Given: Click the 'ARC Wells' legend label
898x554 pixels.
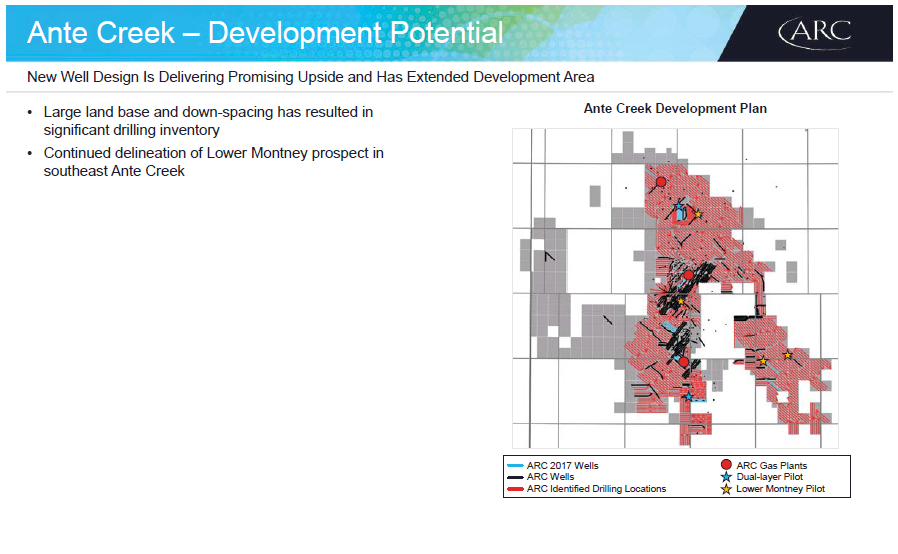Looking at the screenshot, I should pyautogui.click(x=550, y=477).
